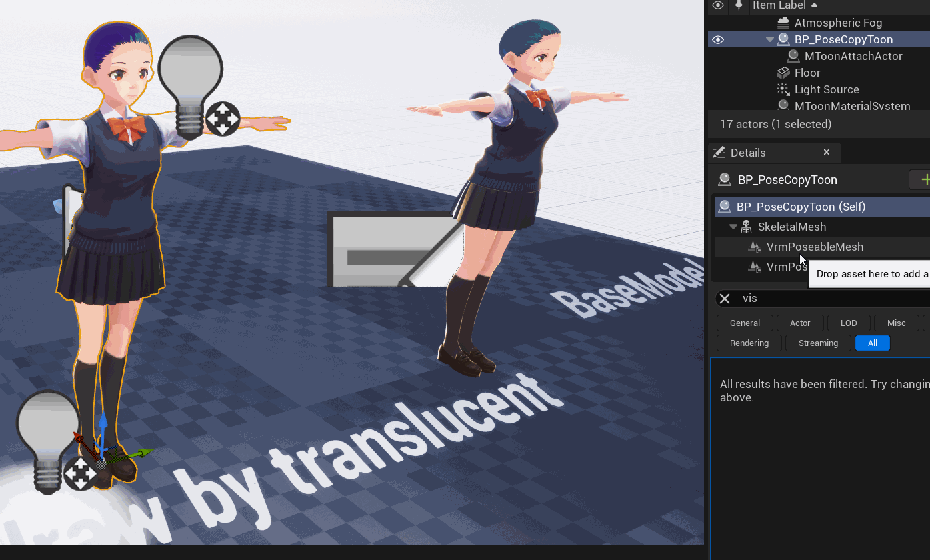Image resolution: width=930 pixels, height=560 pixels.
Task: Toggle the Streaming category filter
Action: tap(818, 343)
